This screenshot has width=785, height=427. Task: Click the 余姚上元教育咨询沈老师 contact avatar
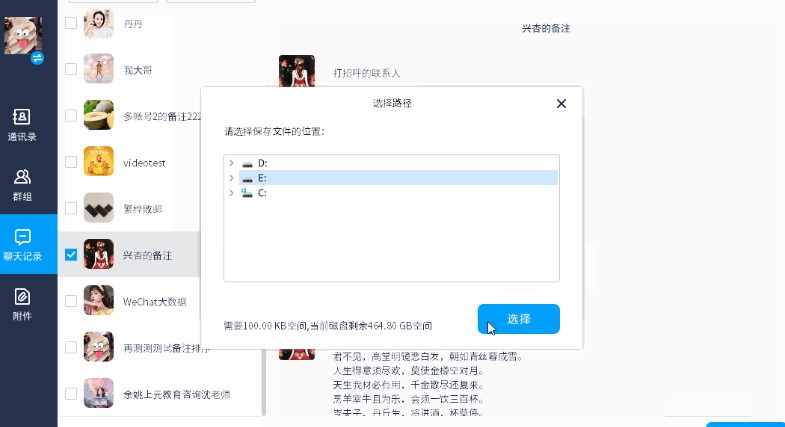[99, 393]
